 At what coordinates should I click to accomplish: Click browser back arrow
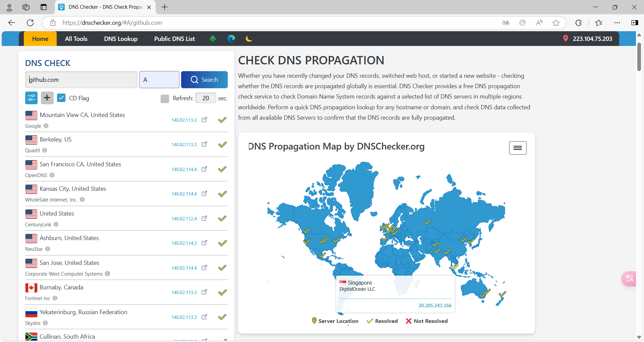12,23
